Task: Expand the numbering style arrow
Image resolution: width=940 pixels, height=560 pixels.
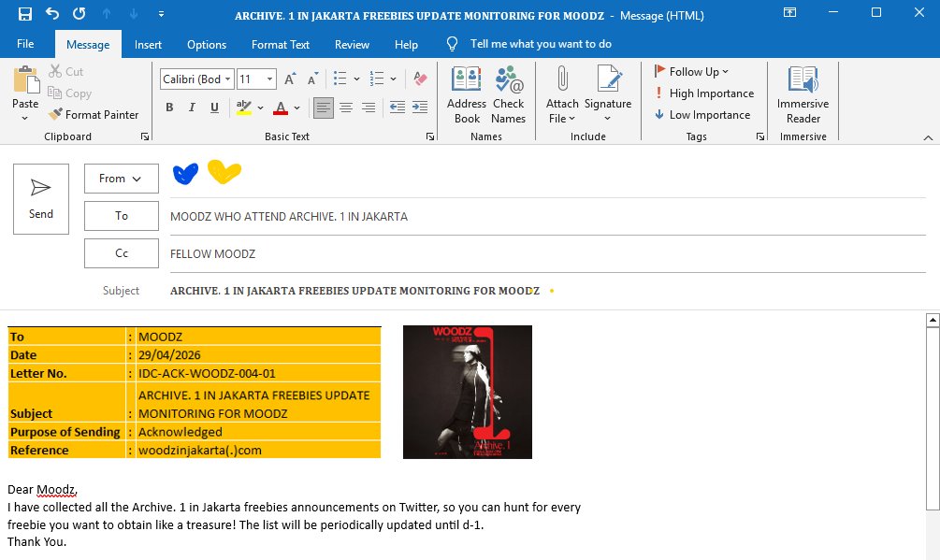Action: click(x=393, y=79)
